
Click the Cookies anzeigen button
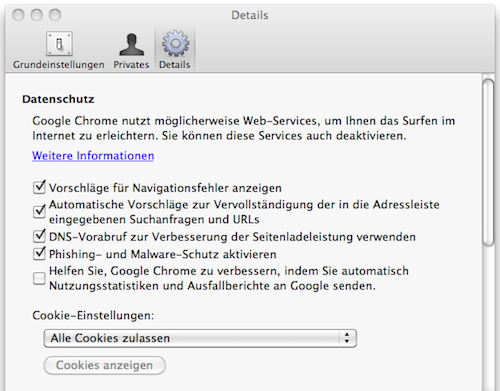[104, 365]
